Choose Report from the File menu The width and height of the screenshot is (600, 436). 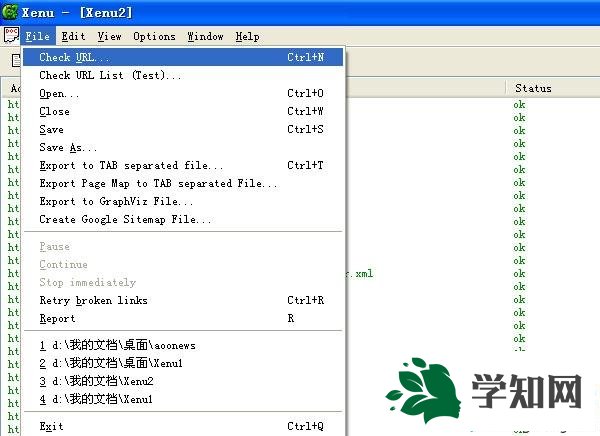coord(183,318)
